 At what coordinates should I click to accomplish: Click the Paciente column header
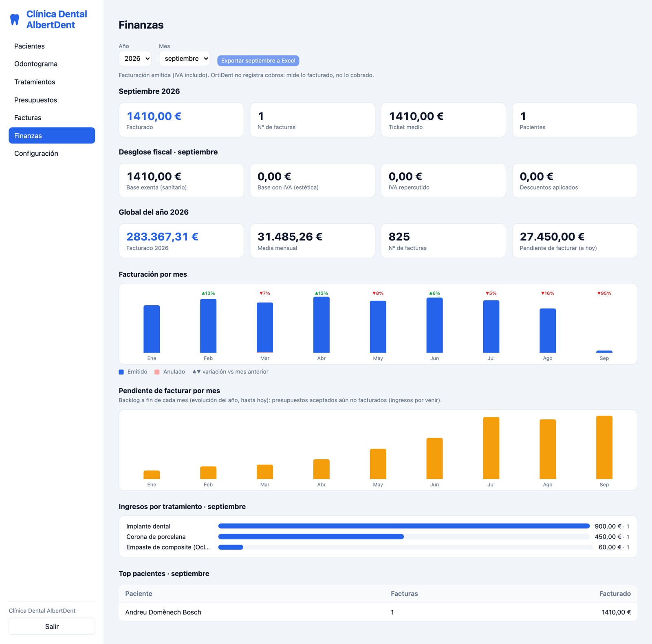pyautogui.click(x=139, y=594)
